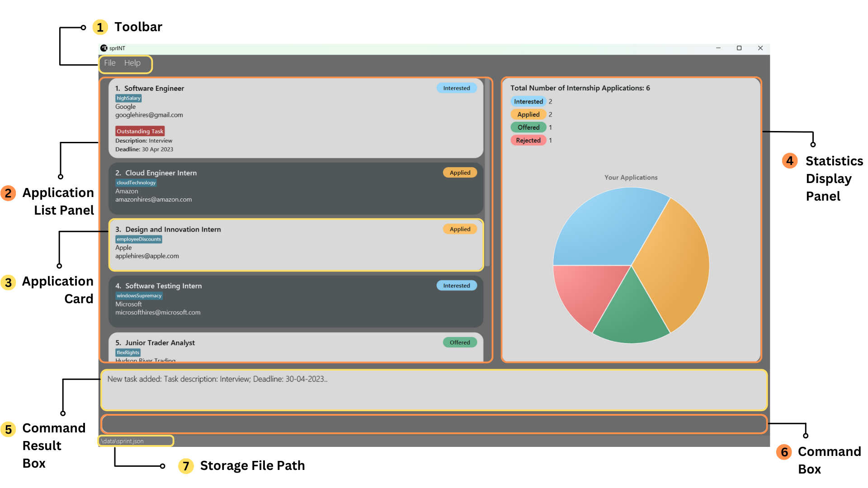The width and height of the screenshot is (868, 488).
Task: Select the Software Engineer application card
Action: [296, 118]
